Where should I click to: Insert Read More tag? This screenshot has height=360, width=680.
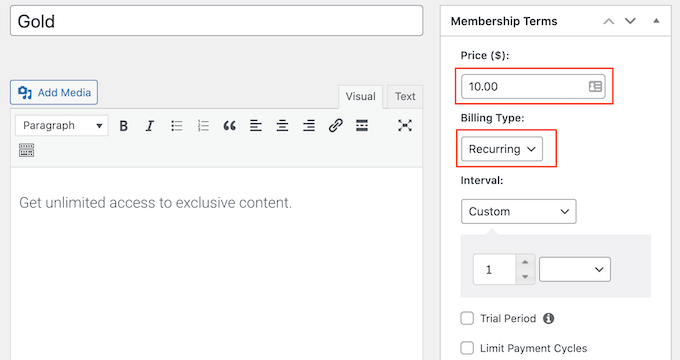click(362, 126)
